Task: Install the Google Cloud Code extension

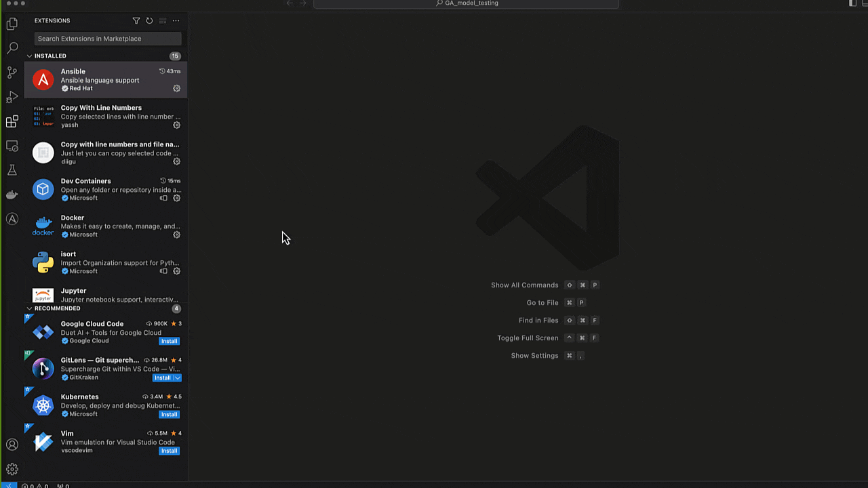Action: point(169,341)
